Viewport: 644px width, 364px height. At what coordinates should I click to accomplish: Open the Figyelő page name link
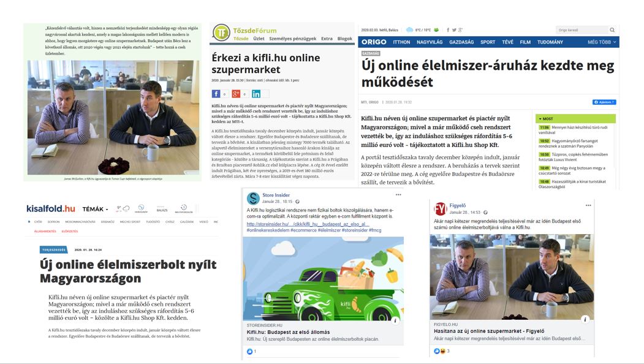(x=458, y=205)
